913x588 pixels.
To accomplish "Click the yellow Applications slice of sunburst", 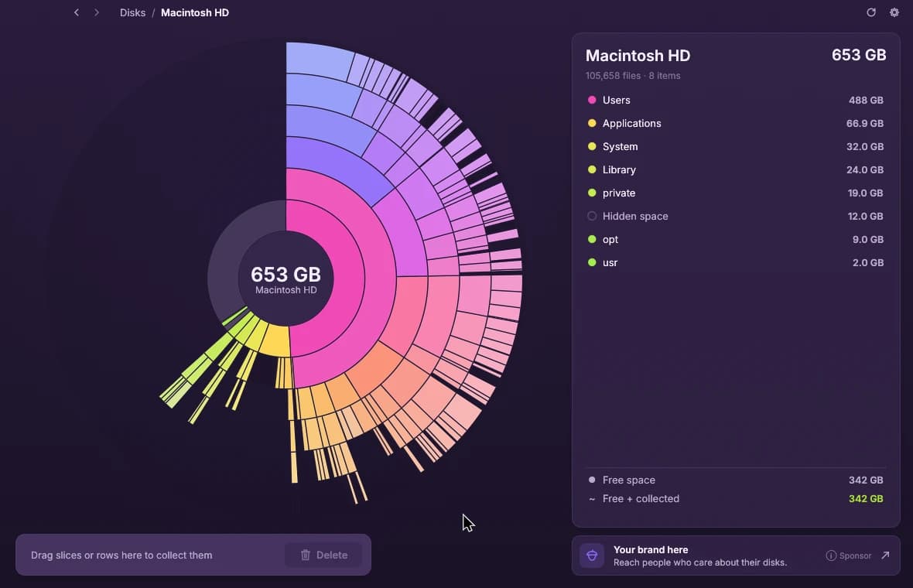I will (275, 341).
